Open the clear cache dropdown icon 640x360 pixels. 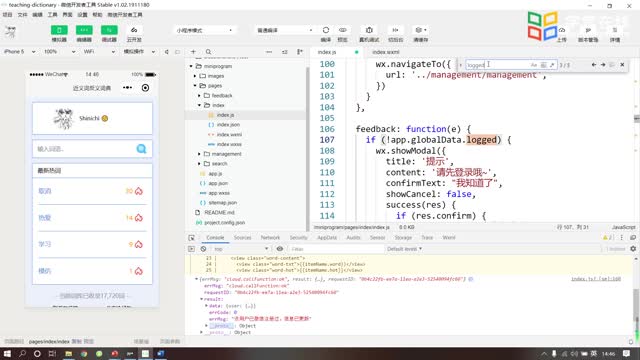420,30
